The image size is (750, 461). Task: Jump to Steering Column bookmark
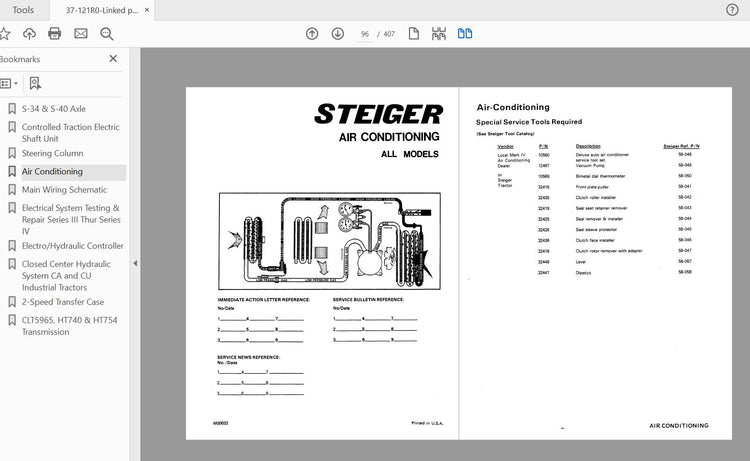point(52,153)
